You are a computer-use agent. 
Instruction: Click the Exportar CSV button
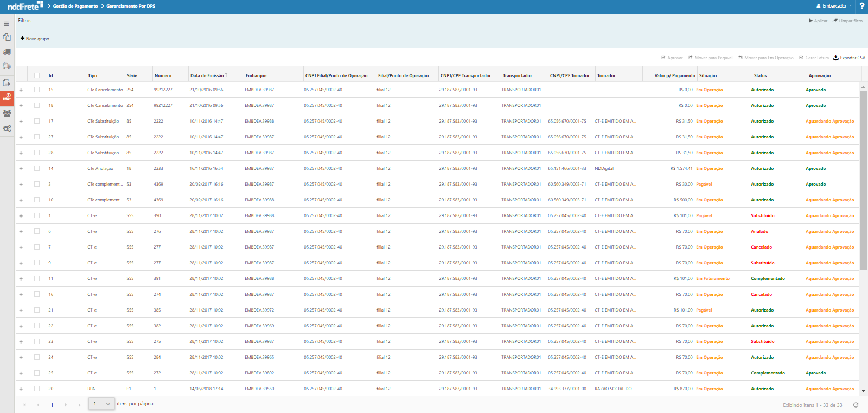pos(849,58)
